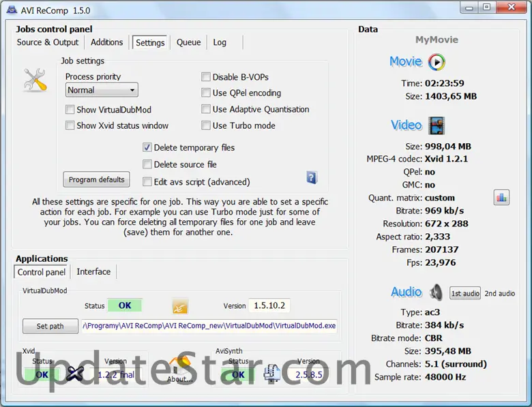Screen dimensions: 532x407
Task: Click the Xvid version 1.2.2 final field
Action: [x=116, y=375]
